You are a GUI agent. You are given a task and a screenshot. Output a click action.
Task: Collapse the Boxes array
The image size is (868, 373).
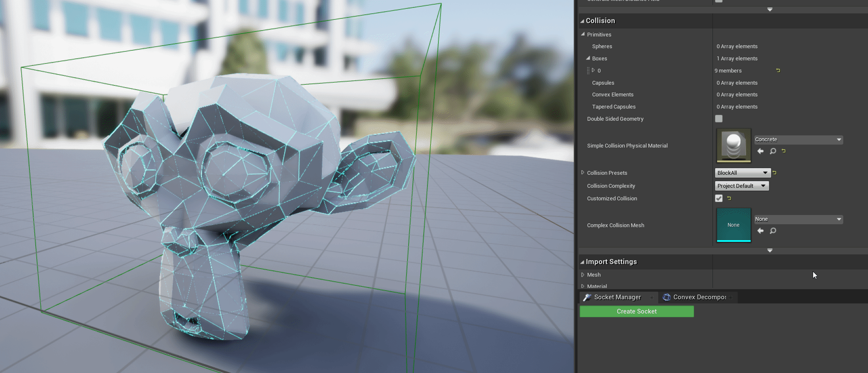click(x=588, y=58)
